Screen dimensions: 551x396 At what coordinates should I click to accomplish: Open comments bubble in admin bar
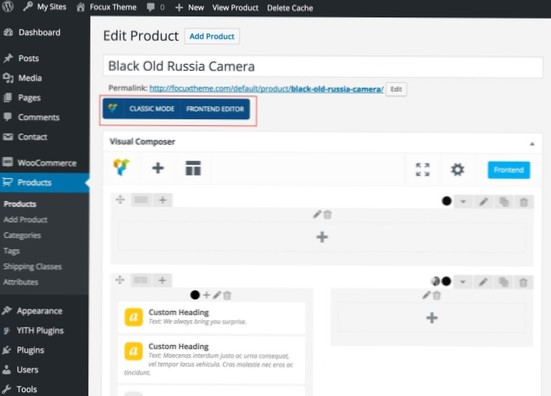(x=156, y=7)
